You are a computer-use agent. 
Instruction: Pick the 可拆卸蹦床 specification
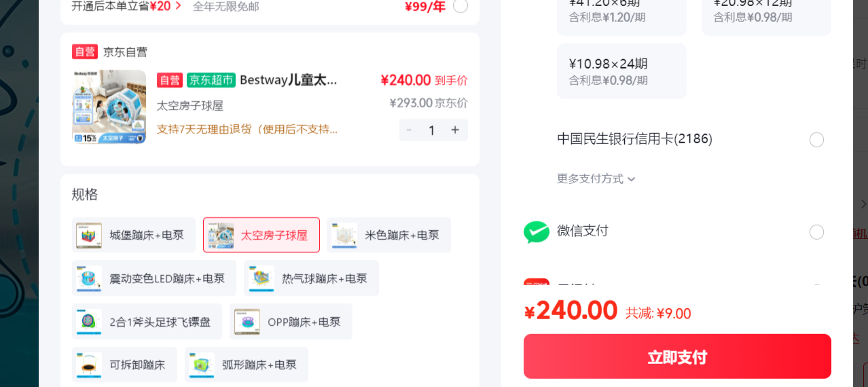[124, 365]
